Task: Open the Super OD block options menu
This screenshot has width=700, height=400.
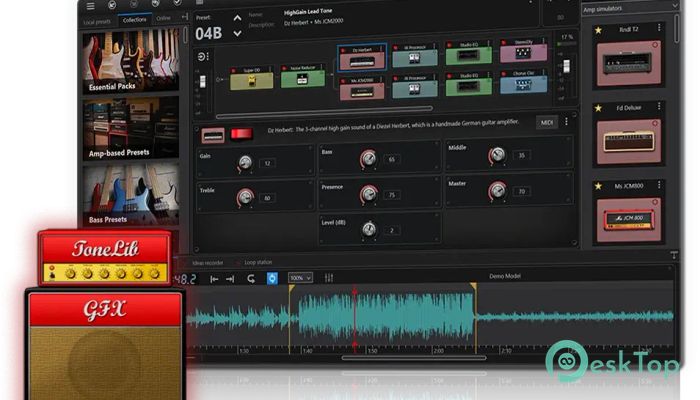Action: click(x=271, y=69)
